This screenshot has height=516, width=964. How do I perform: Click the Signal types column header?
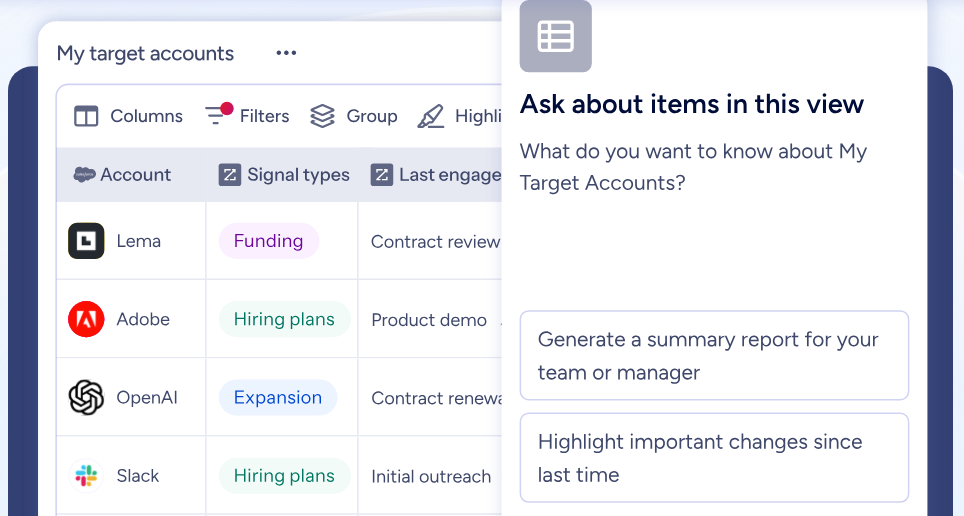[x=282, y=175]
